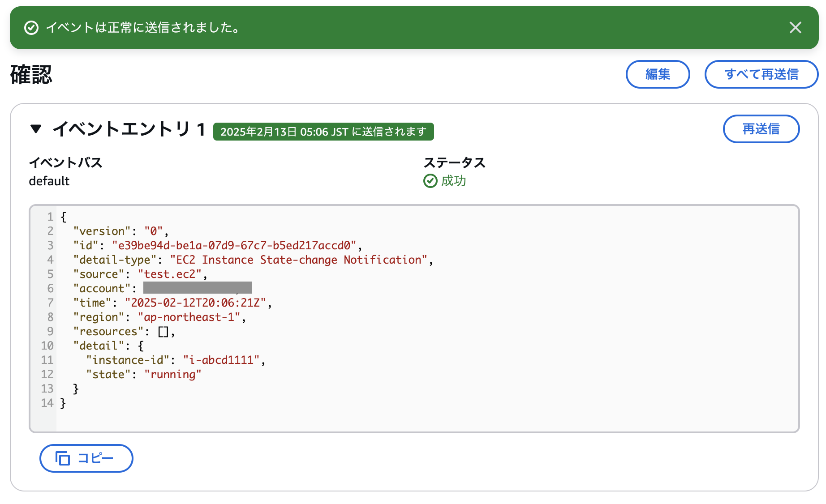Image resolution: width=826 pixels, height=504 pixels.
Task: Collapse the イベントエントリ 1 section triangle
Action: point(36,129)
